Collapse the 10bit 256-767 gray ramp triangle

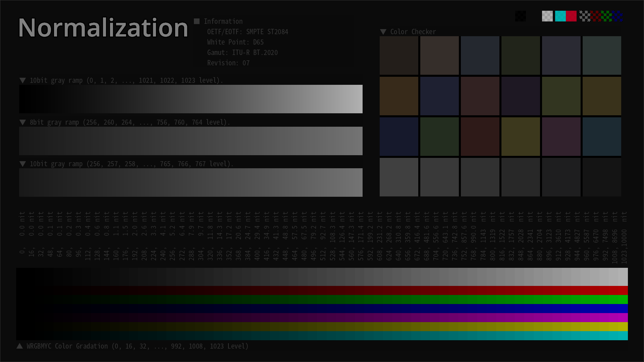[x=23, y=164]
